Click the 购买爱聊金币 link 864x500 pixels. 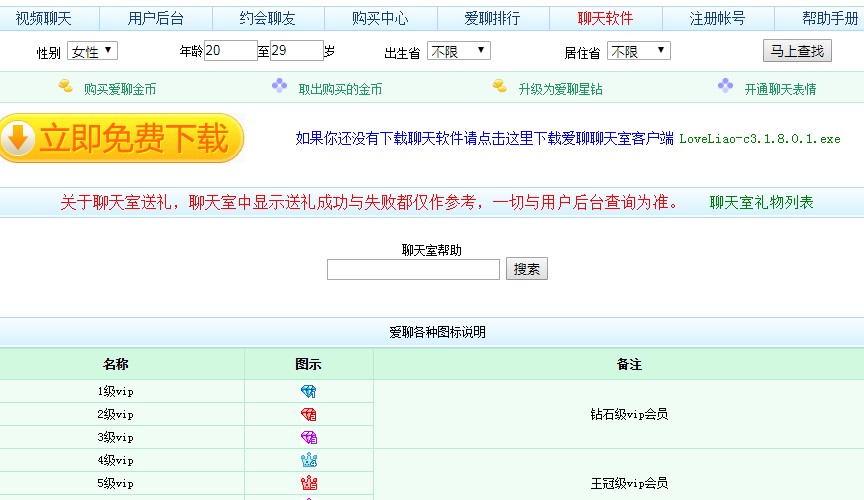tap(120, 89)
